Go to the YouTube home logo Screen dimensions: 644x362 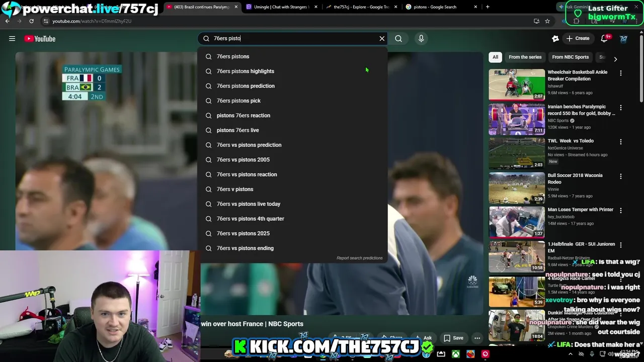tap(40, 39)
